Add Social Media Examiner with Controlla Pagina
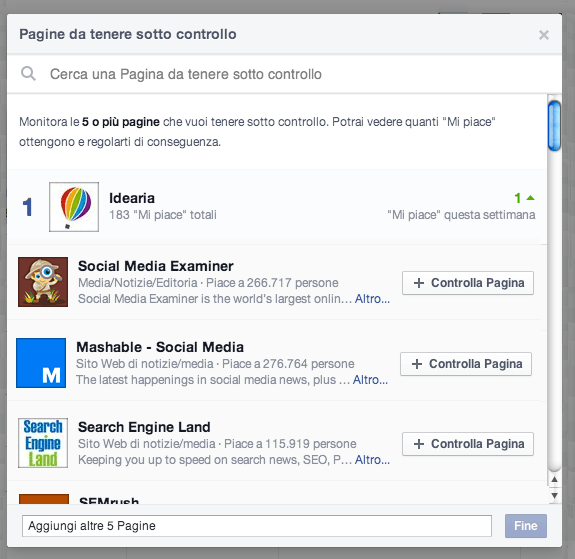This screenshot has width=575, height=559. click(x=468, y=283)
